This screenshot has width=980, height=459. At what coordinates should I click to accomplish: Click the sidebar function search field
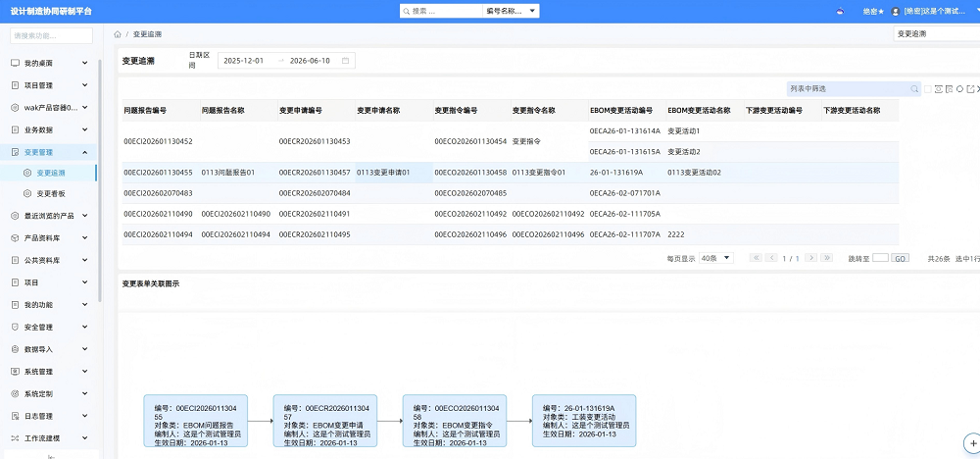click(x=51, y=35)
